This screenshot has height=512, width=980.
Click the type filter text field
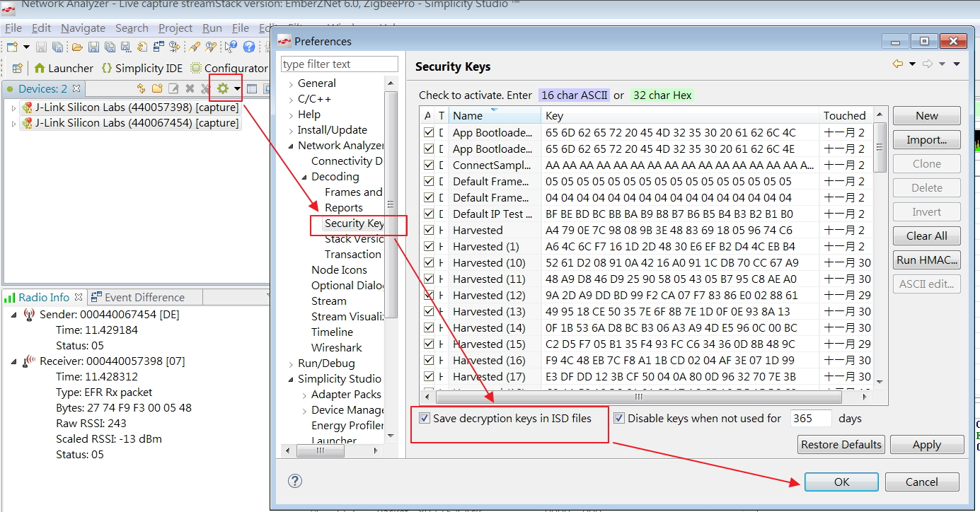point(339,64)
